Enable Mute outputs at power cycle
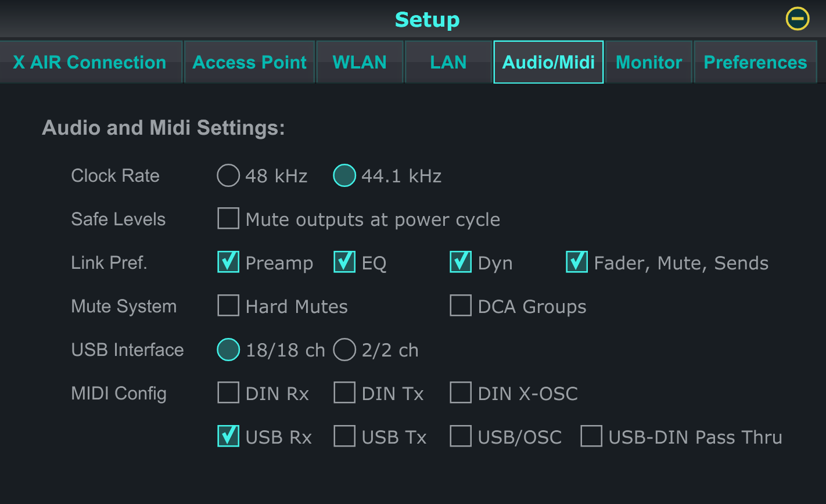 (x=228, y=219)
